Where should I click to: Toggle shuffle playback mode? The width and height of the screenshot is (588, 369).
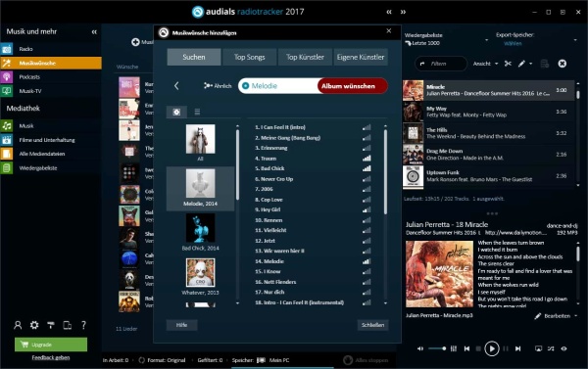[x=551, y=348]
